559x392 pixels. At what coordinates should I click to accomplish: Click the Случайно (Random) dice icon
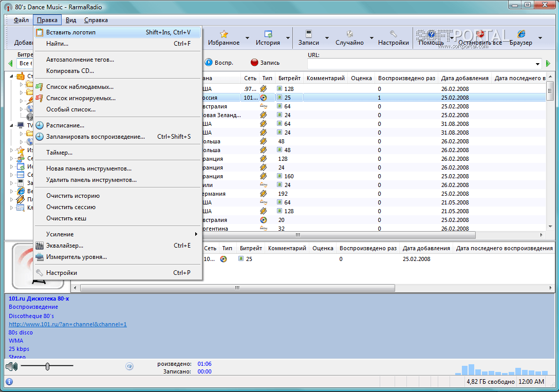click(349, 34)
